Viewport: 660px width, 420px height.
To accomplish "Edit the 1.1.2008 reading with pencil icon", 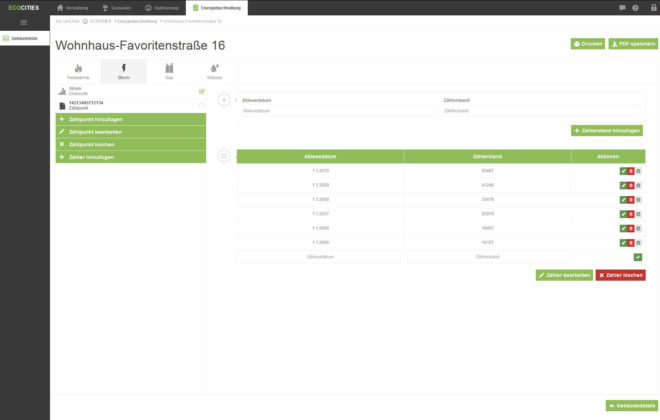I will click(623, 200).
